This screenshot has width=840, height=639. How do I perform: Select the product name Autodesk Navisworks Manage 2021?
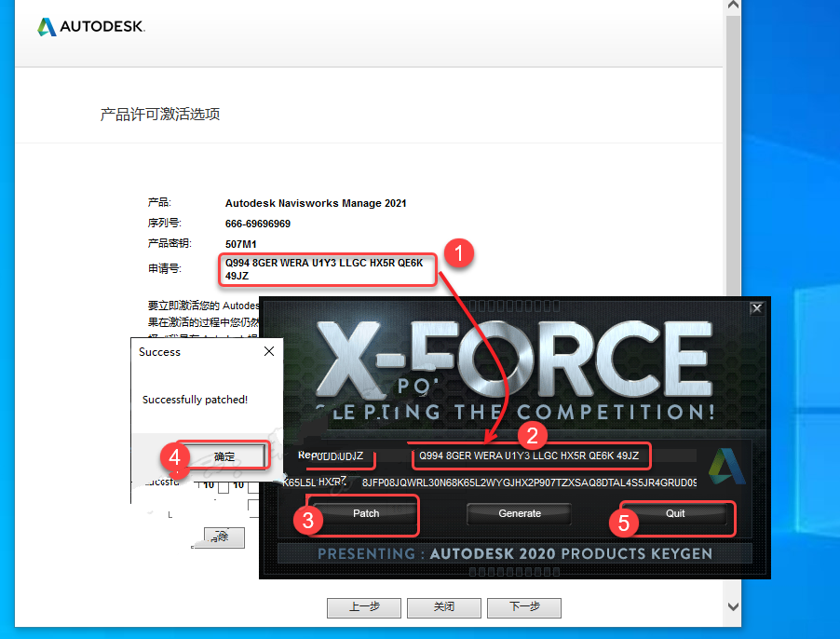click(x=316, y=203)
